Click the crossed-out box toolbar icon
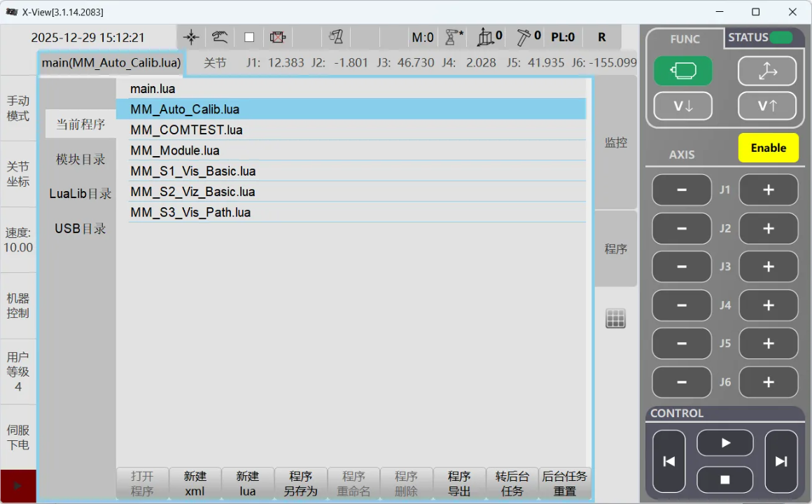 [x=278, y=36]
